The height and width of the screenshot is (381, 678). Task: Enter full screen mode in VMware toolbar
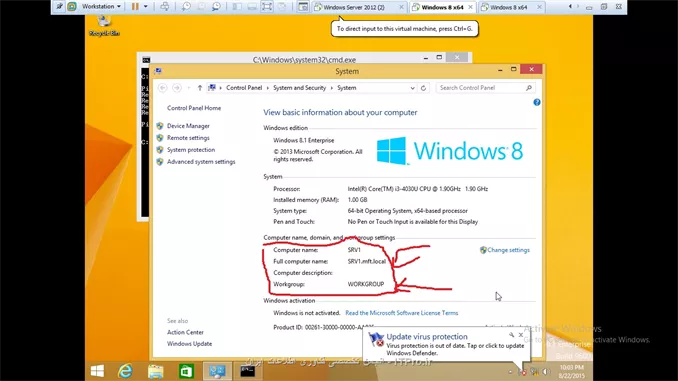[267, 6]
